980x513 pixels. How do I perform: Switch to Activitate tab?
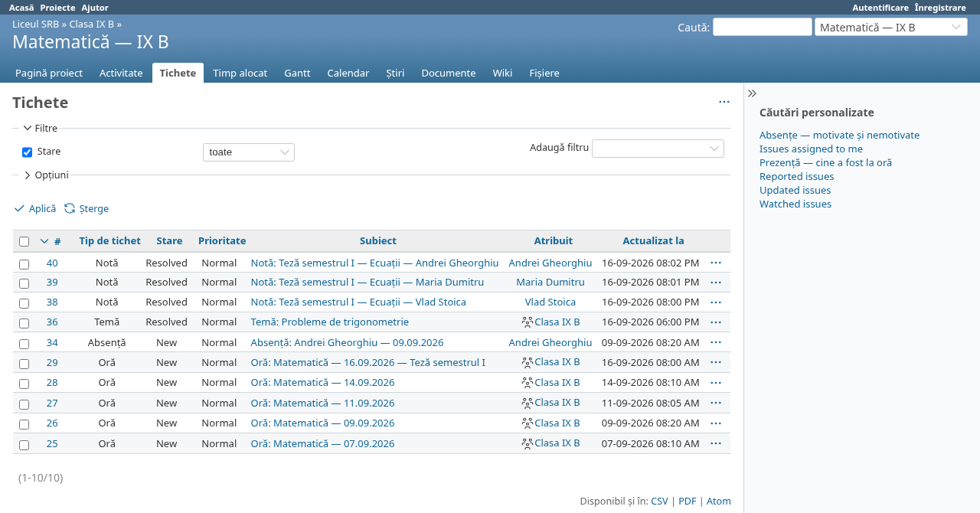[x=121, y=73]
